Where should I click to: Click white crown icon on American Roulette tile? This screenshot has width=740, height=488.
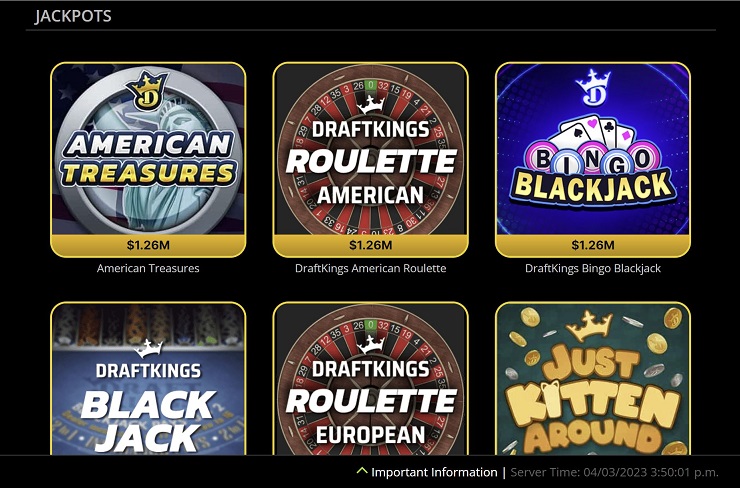370,105
